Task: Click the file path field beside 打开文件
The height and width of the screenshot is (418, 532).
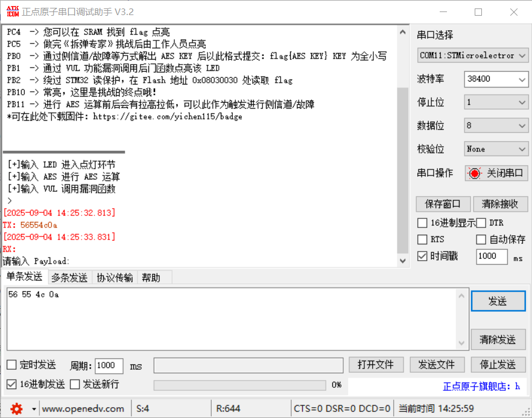Action: pos(249,366)
